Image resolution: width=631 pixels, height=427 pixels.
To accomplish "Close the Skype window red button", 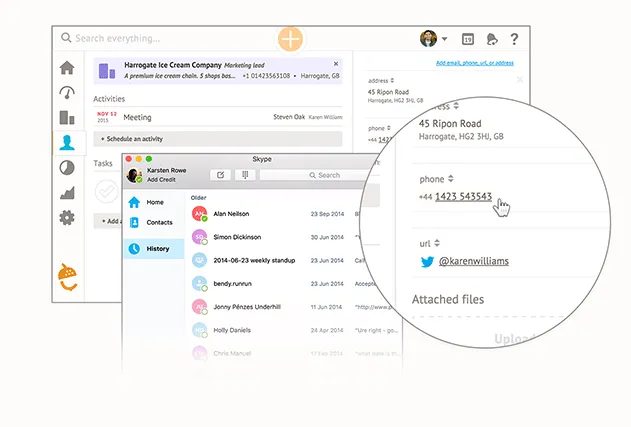I will pyautogui.click(x=129, y=159).
